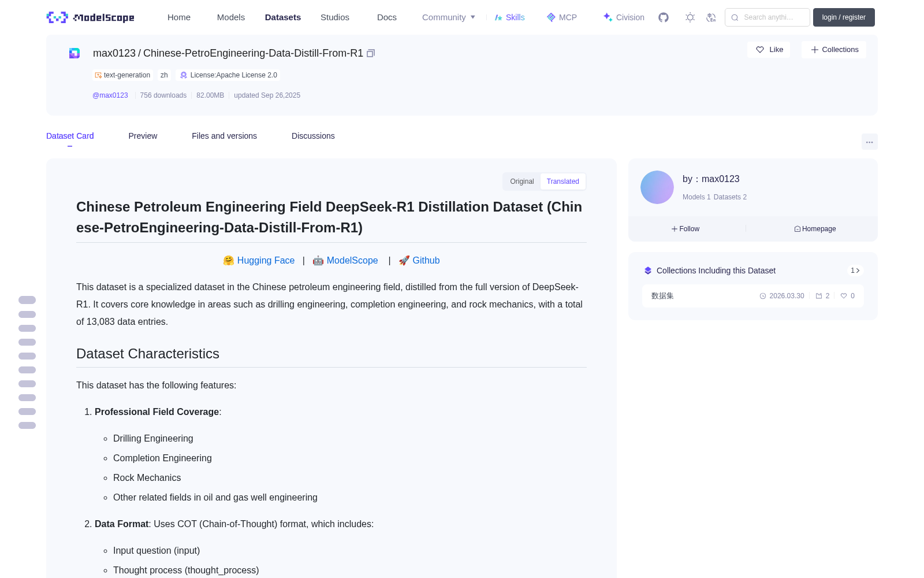The height and width of the screenshot is (578, 924).
Task: Switch README to Original language
Action: click(522, 181)
